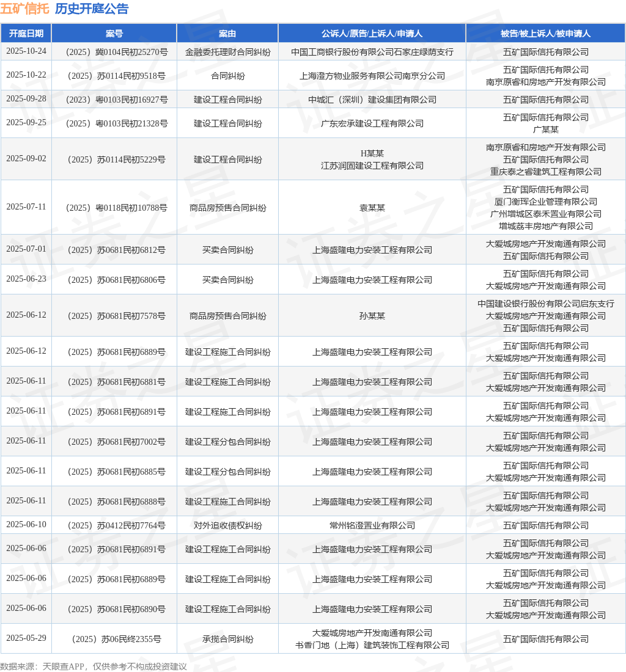Screen dimensions: 626x672
Task: Select date cell 2025-09-28
Action: point(26,99)
